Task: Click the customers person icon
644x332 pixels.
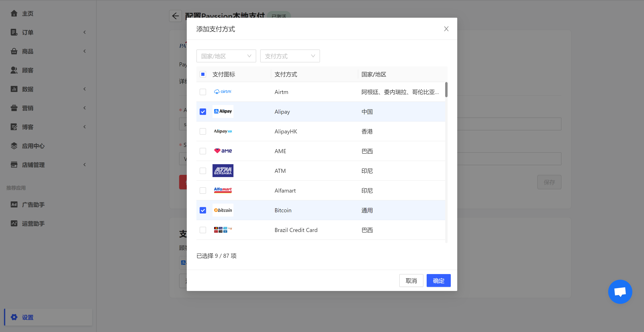Action: pyautogui.click(x=14, y=70)
